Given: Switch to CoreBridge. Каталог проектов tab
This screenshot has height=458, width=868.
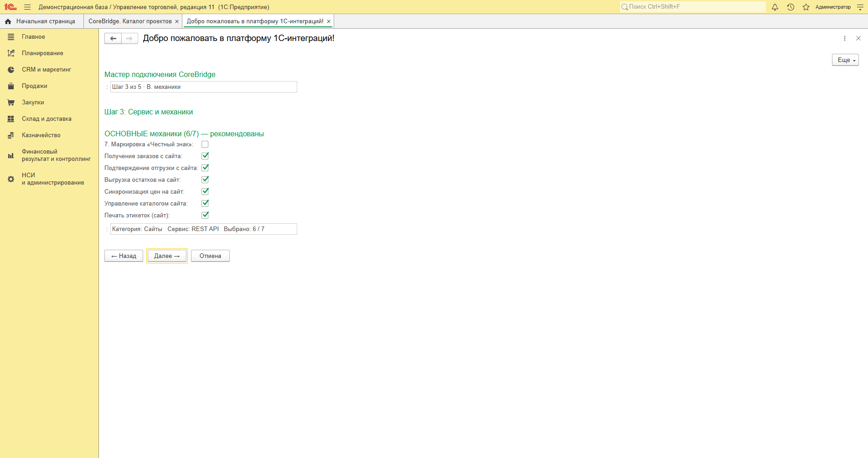Looking at the screenshot, I should 130,21.
